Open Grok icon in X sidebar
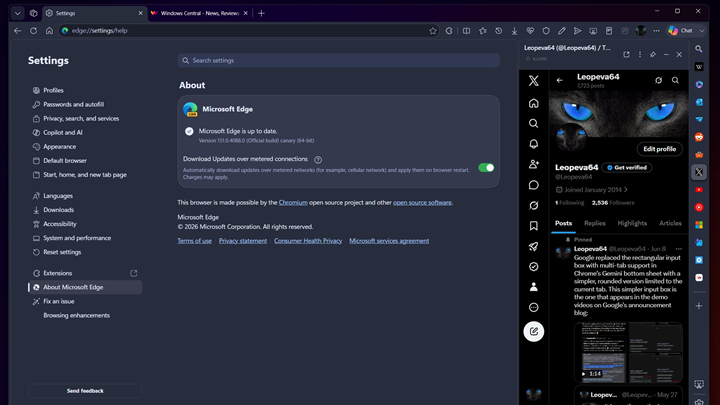Screen dimensions: 720x405 pyautogui.click(x=533, y=205)
